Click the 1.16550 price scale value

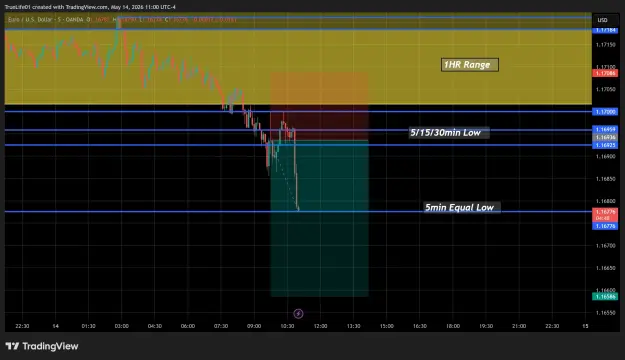click(x=605, y=313)
